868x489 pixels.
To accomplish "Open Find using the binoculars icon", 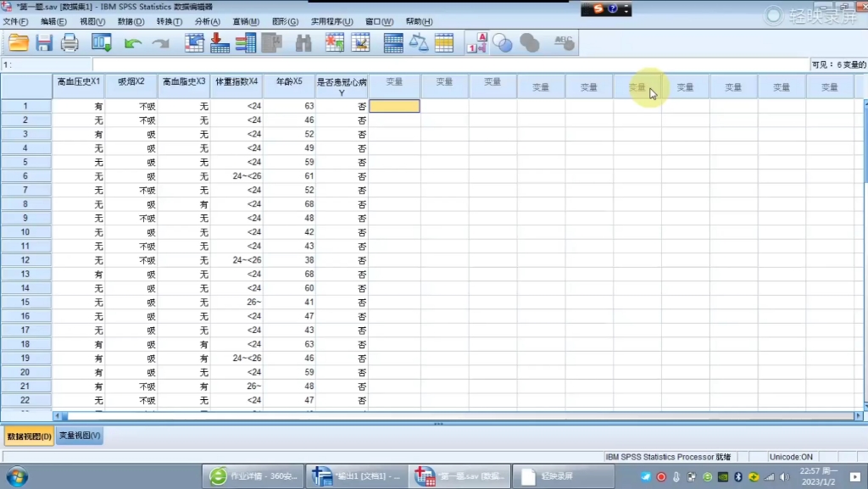I will 303,42.
